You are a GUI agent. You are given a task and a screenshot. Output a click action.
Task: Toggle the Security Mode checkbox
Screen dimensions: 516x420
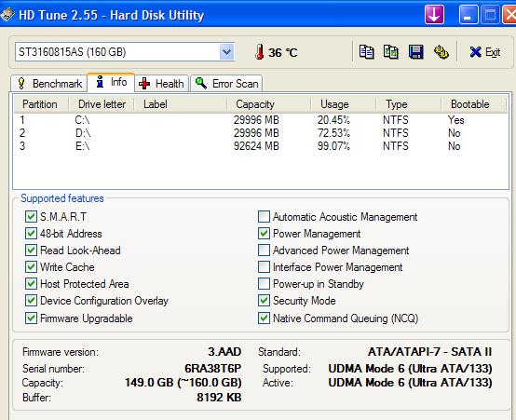pos(264,300)
